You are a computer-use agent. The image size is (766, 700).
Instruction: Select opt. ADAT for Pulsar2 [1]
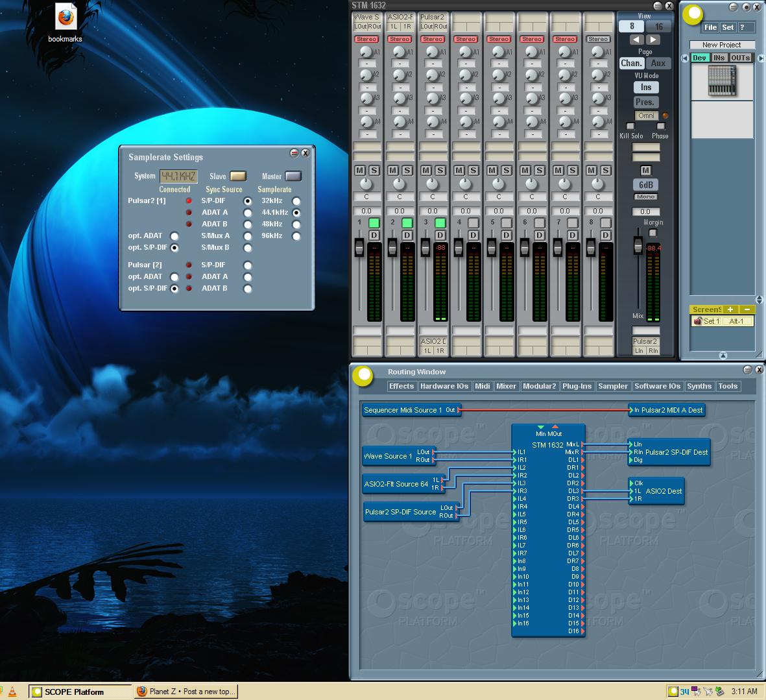point(174,236)
